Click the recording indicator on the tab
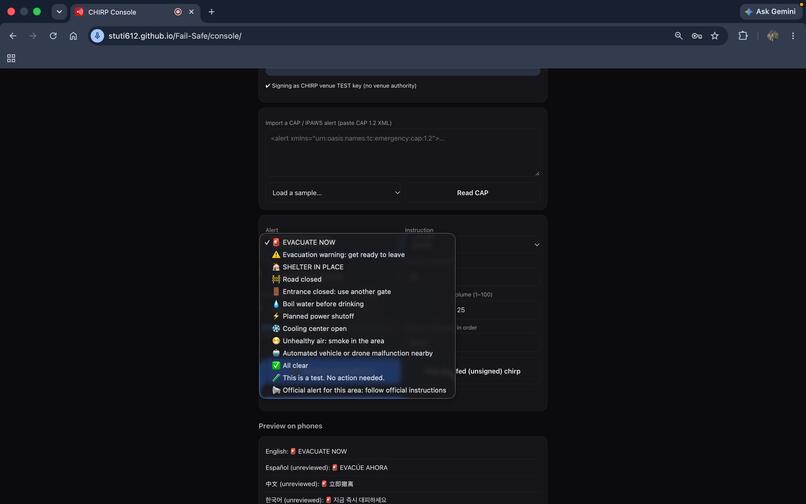Screen dimensions: 806x504 (x=178, y=12)
